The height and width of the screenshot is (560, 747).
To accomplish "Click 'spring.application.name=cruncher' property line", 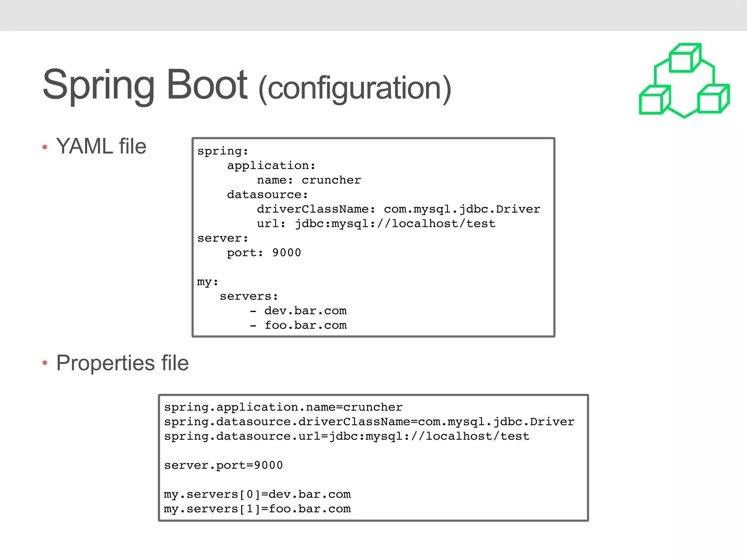I will pos(283,407).
